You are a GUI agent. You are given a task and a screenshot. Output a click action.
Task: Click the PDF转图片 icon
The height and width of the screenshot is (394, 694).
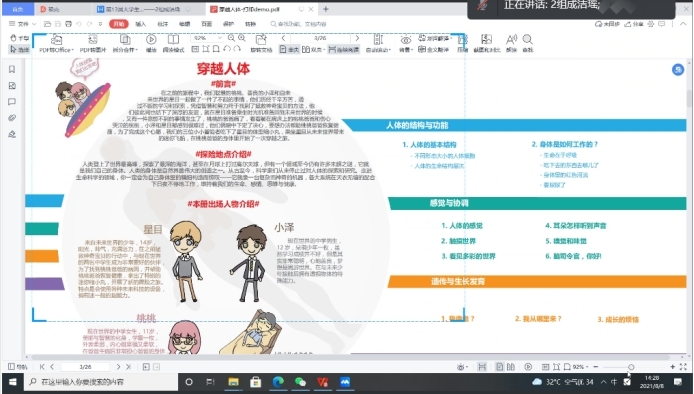(x=93, y=44)
